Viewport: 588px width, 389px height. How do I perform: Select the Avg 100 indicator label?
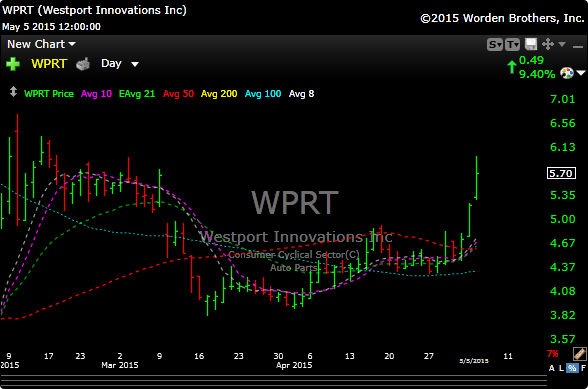coord(263,94)
